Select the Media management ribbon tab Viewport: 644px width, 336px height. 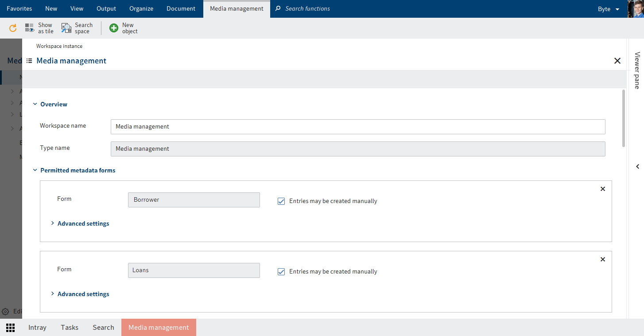pyautogui.click(x=237, y=9)
